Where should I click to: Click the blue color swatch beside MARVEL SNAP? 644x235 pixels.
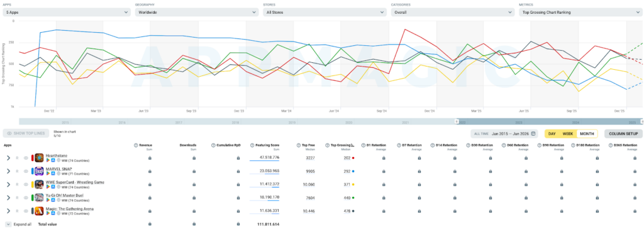33,171
